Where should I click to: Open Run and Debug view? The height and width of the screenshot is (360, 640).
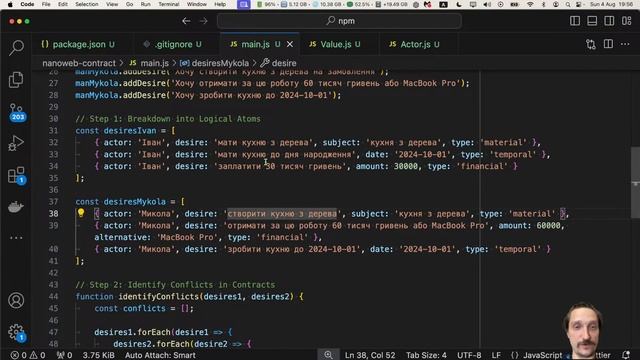(x=16, y=143)
